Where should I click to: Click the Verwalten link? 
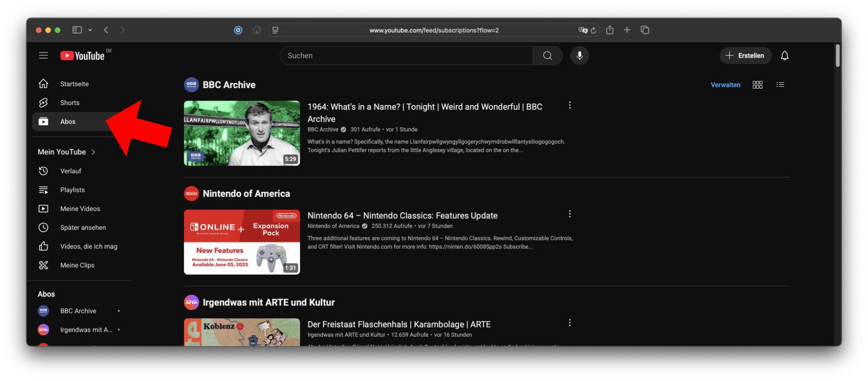(725, 85)
